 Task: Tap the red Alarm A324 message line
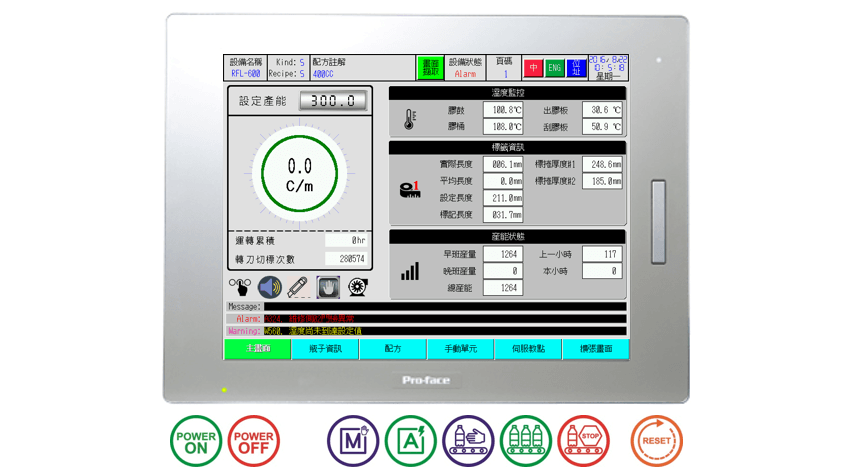(445, 319)
